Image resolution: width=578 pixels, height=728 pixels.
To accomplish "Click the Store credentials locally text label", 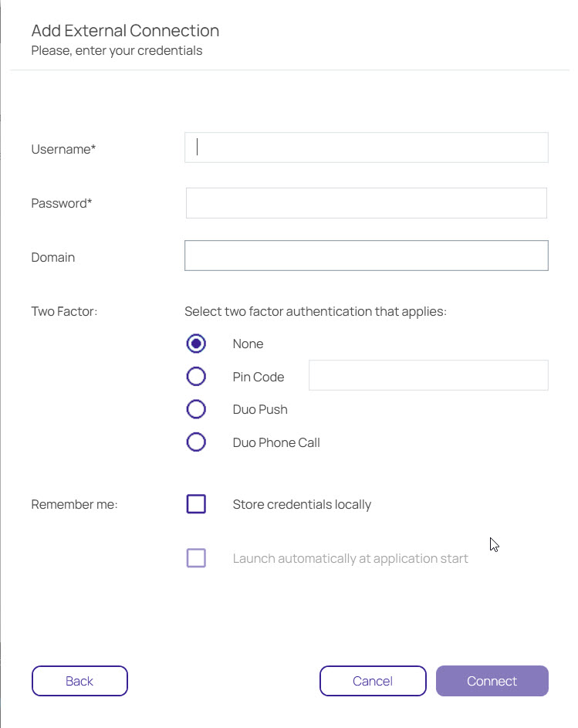I will pos(302,503).
